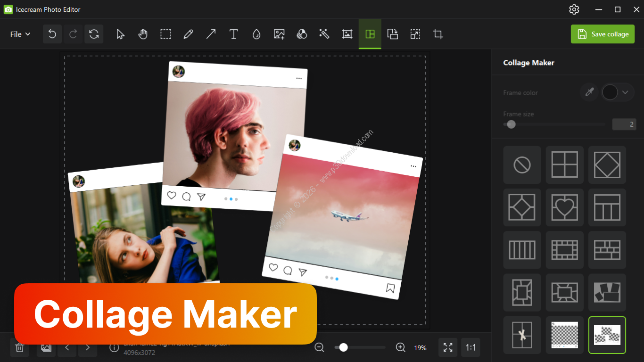Click the frame size slider handle
The height and width of the screenshot is (362, 644).
pos(511,124)
